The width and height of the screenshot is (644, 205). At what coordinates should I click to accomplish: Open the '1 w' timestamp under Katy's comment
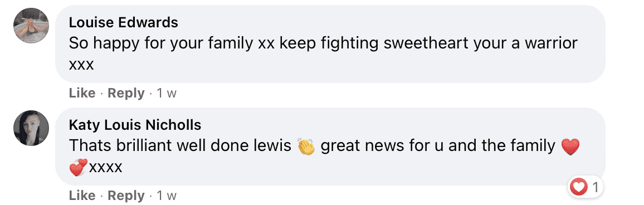pyautogui.click(x=166, y=196)
